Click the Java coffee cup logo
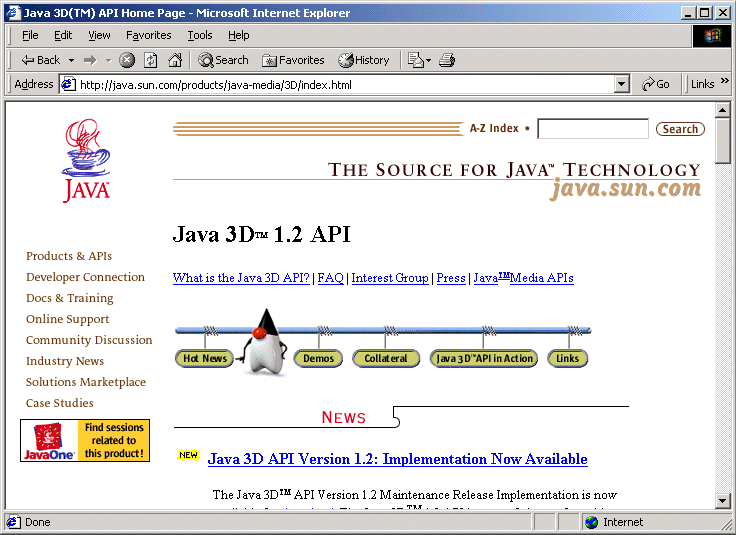This screenshot has width=736, height=535. click(86, 160)
